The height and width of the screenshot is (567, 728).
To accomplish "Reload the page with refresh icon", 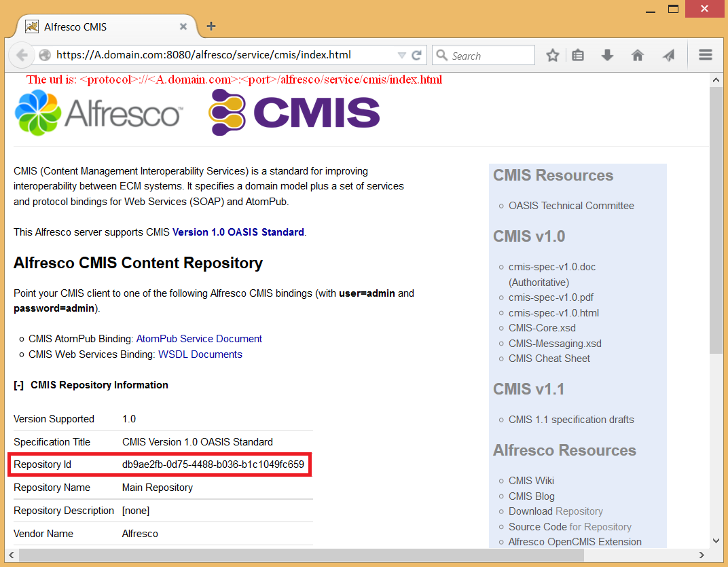I will pyautogui.click(x=416, y=55).
